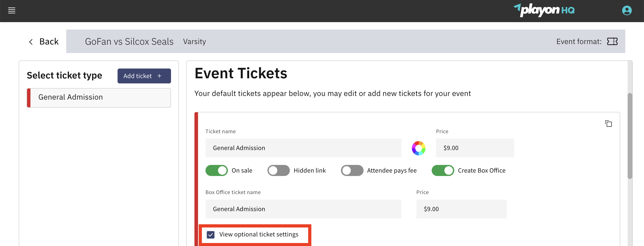Image resolution: width=644 pixels, height=246 pixels.
Task: Open the hamburger navigation menu
Action: [11, 10]
